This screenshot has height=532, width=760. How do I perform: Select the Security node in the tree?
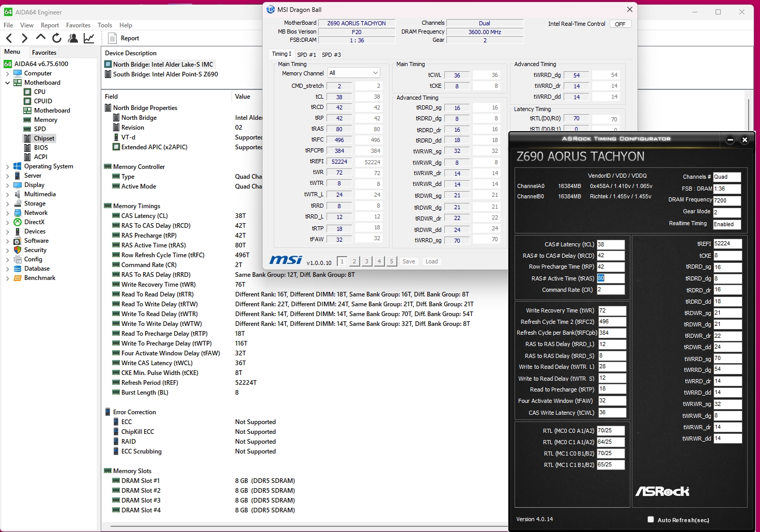pos(35,250)
